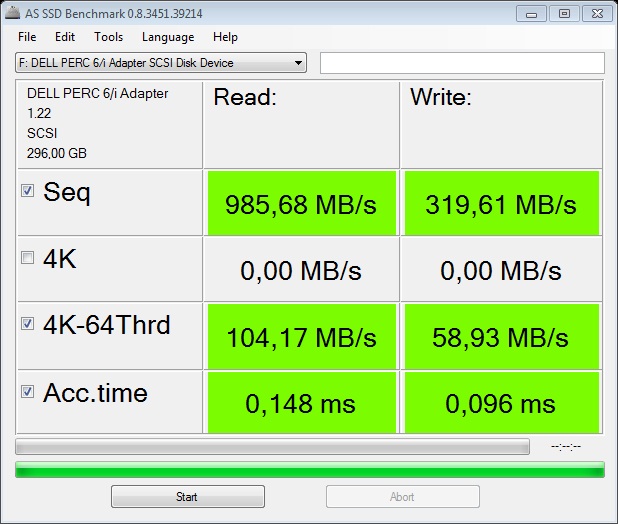Click the Start button

(x=188, y=496)
